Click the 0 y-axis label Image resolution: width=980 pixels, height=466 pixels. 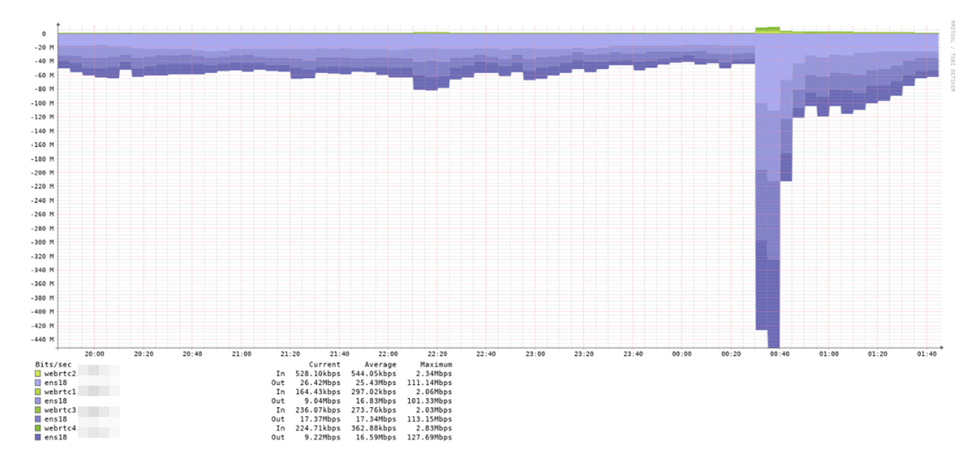click(44, 34)
